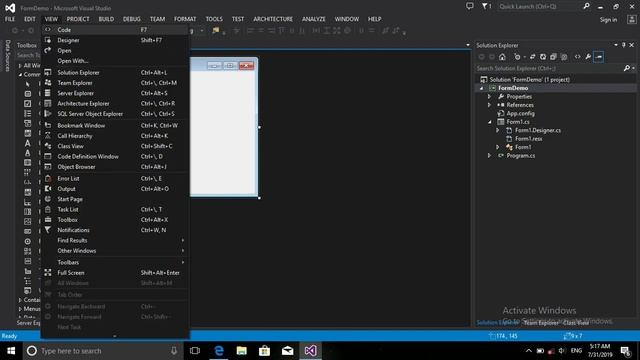
Task: Select App.config in Solution Explorer
Action: 520,113
